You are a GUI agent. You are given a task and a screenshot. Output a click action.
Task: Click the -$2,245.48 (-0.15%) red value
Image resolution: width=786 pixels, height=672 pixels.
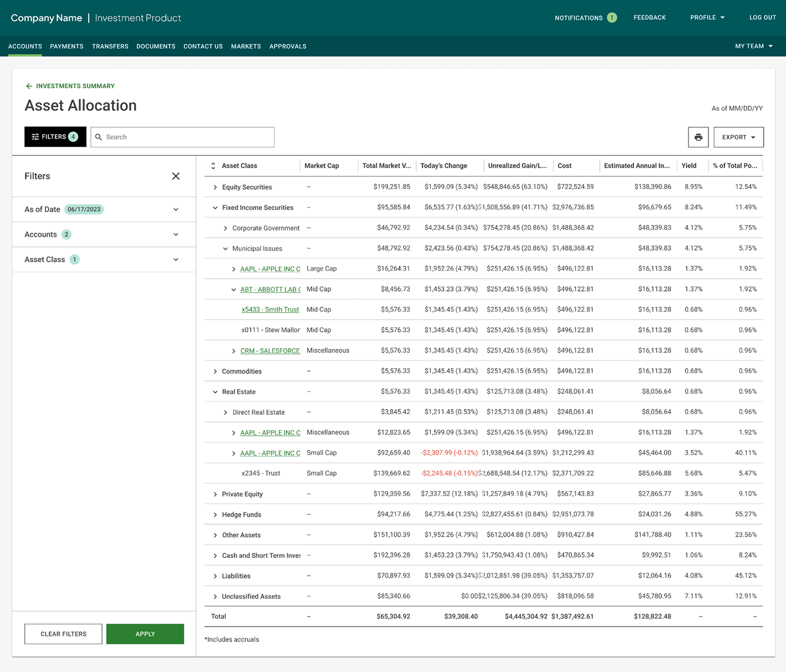coord(449,473)
